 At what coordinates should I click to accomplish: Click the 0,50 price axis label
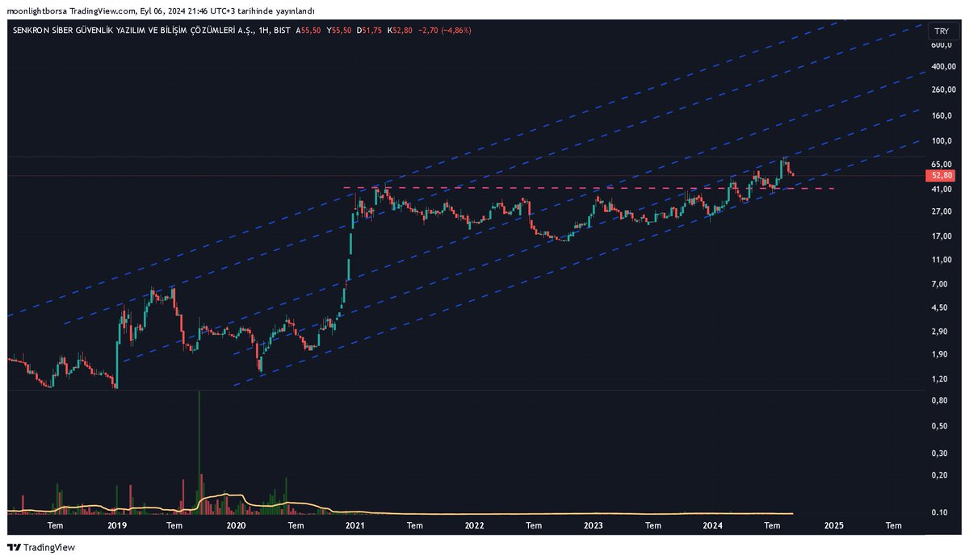point(938,425)
